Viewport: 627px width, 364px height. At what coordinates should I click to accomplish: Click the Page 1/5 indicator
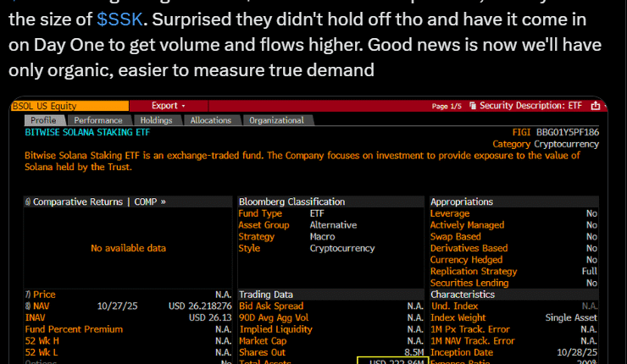click(447, 106)
